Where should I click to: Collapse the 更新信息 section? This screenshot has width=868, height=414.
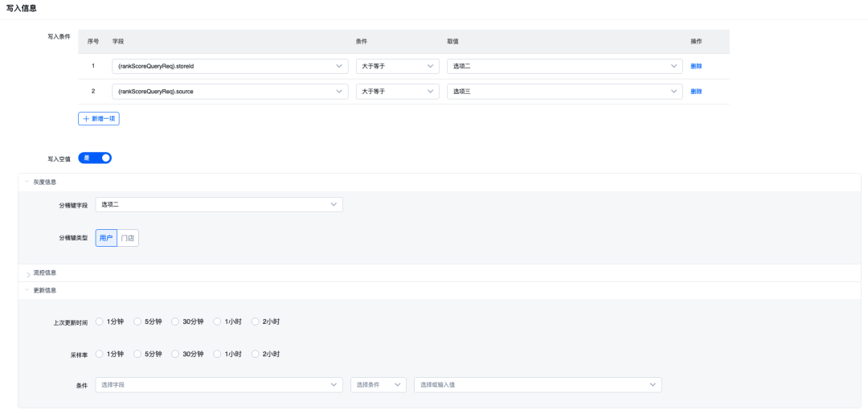(440, 290)
